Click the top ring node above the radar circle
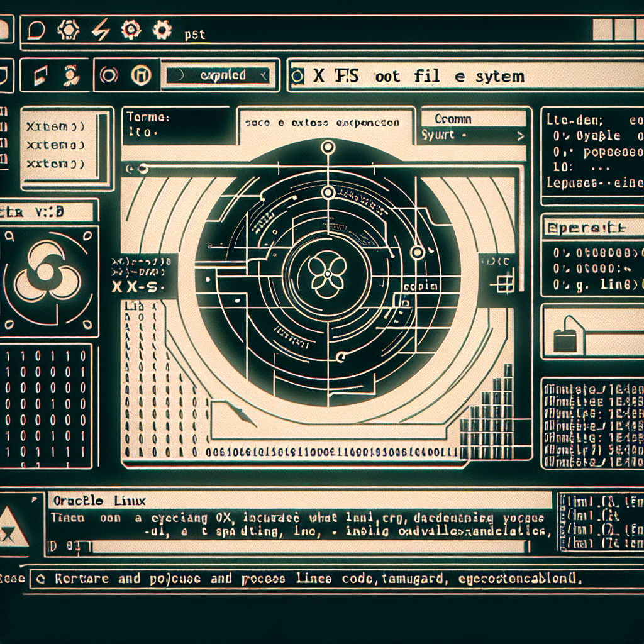 (328, 147)
